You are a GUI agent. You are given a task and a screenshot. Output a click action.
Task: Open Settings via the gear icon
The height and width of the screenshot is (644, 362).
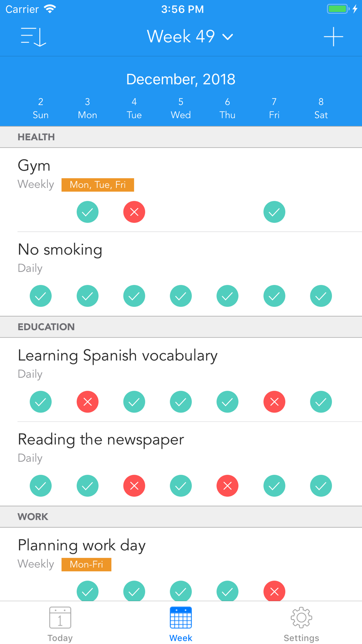pos(301,624)
